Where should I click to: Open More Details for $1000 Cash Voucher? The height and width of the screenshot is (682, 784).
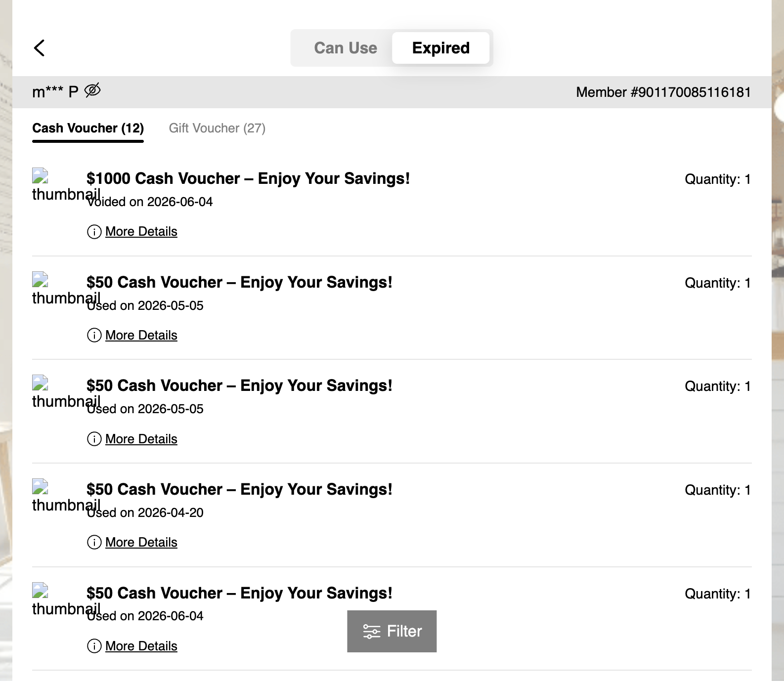click(141, 231)
